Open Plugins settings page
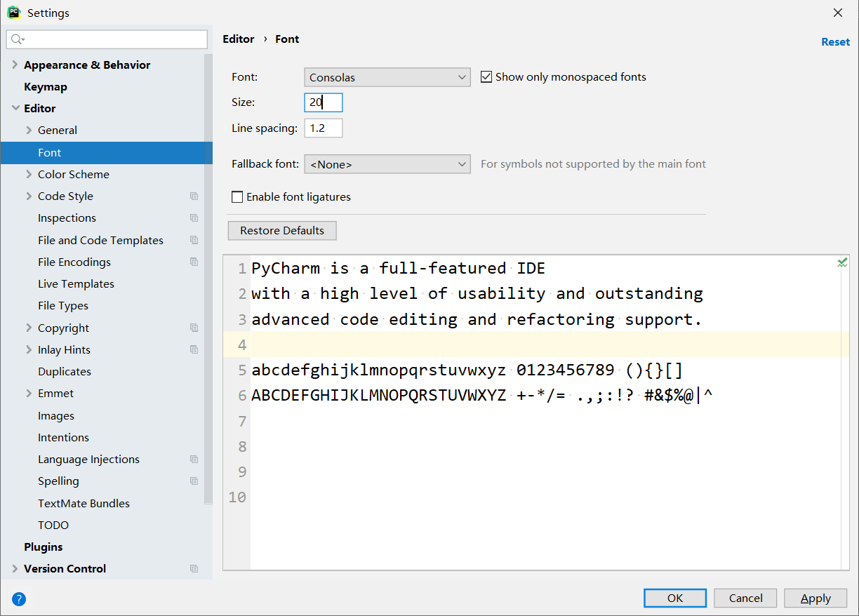Image resolution: width=859 pixels, height=616 pixels. (x=43, y=547)
